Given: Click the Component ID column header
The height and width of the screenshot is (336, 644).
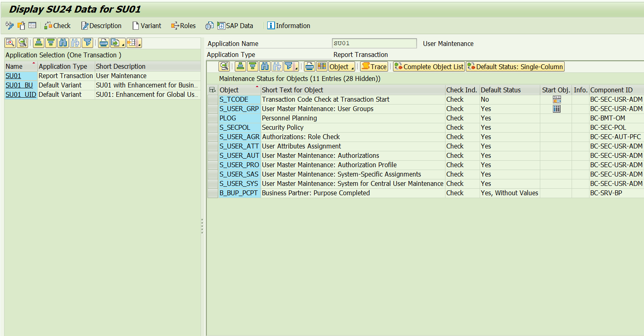Looking at the screenshot, I should [x=616, y=90].
